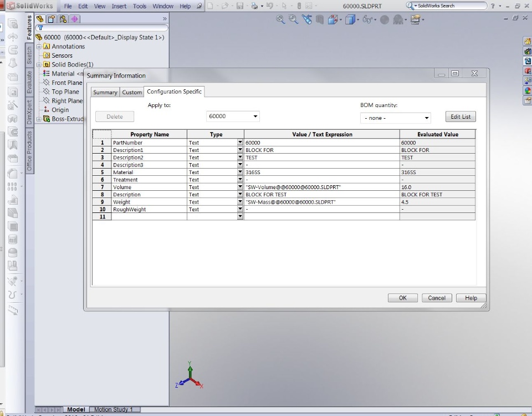Image resolution: width=532 pixels, height=416 pixels.
Task: Click the Undo toolbar icon
Action: click(270, 6)
